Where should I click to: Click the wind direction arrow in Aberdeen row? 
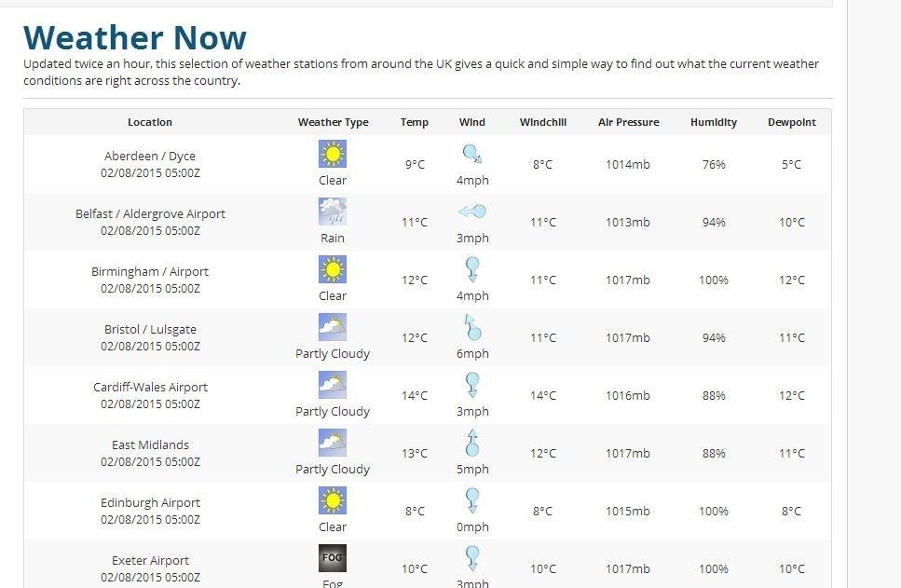pos(472,154)
